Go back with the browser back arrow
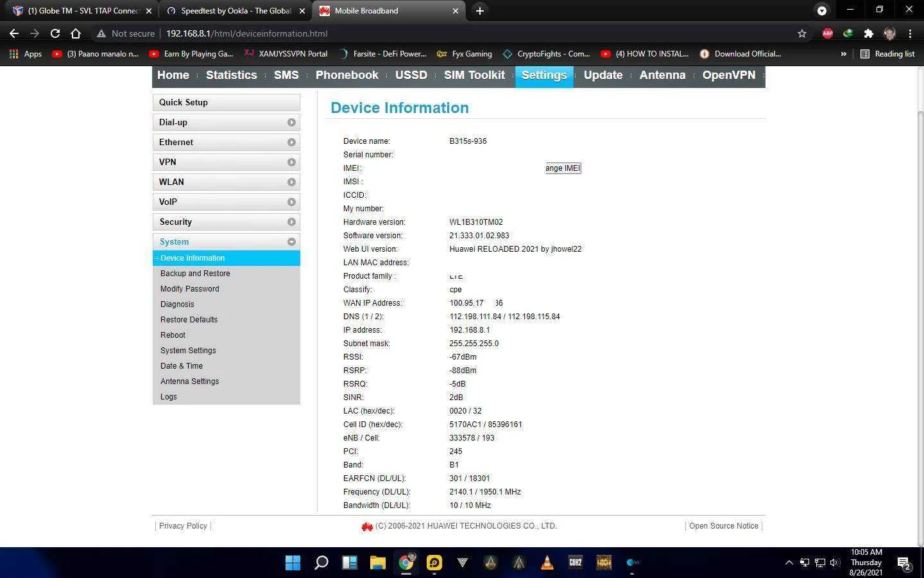 pyautogui.click(x=14, y=33)
